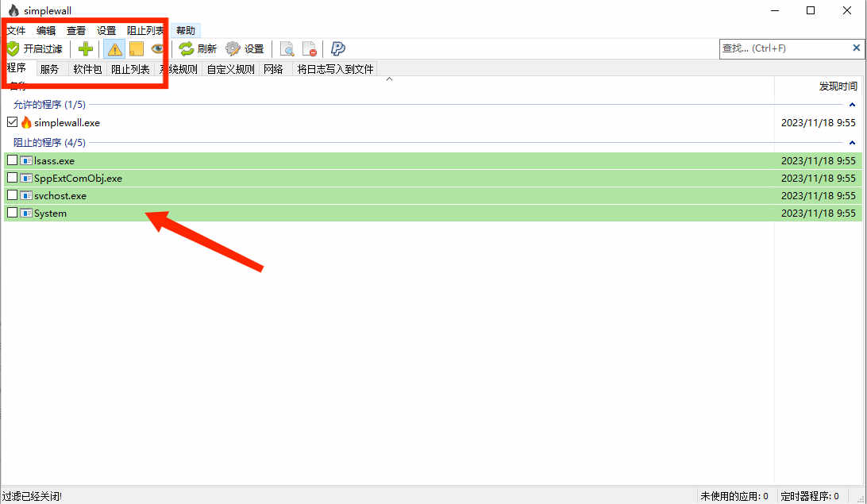Maximize the simplewall window
The height and width of the screenshot is (504, 867).
pos(811,10)
